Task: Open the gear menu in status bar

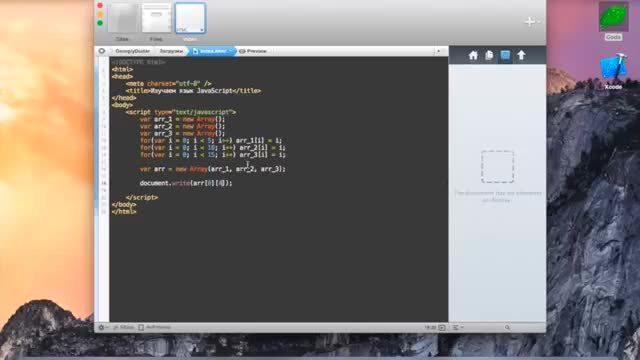Action: tap(102, 327)
